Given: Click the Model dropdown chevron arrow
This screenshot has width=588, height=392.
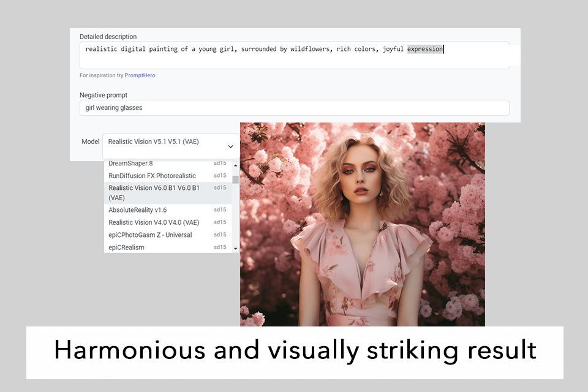Looking at the screenshot, I should tap(231, 146).
